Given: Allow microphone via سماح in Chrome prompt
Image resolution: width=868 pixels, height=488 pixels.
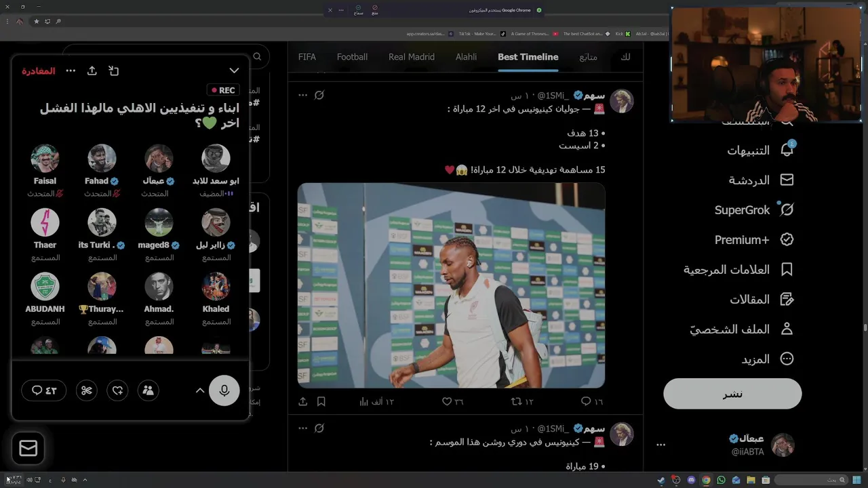Looking at the screenshot, I should point(358,10).
